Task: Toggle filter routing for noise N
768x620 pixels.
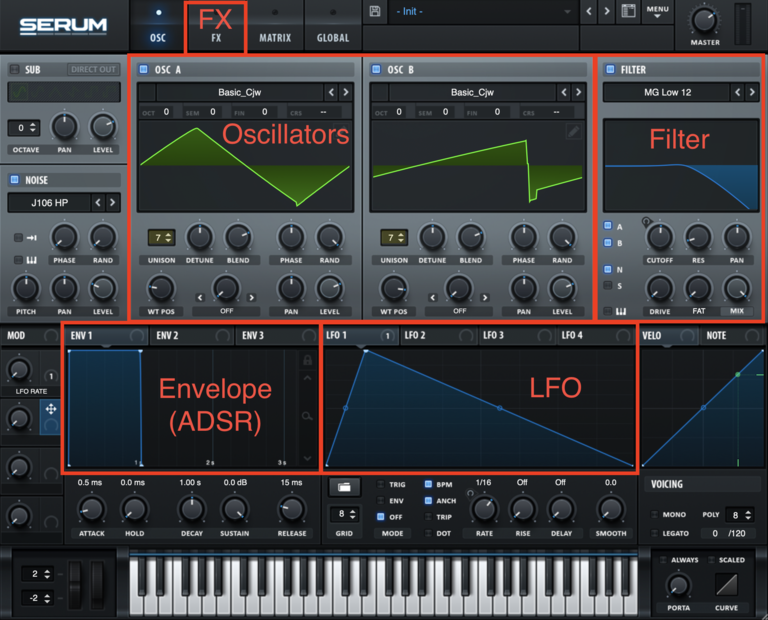Action: pos(608,269)
